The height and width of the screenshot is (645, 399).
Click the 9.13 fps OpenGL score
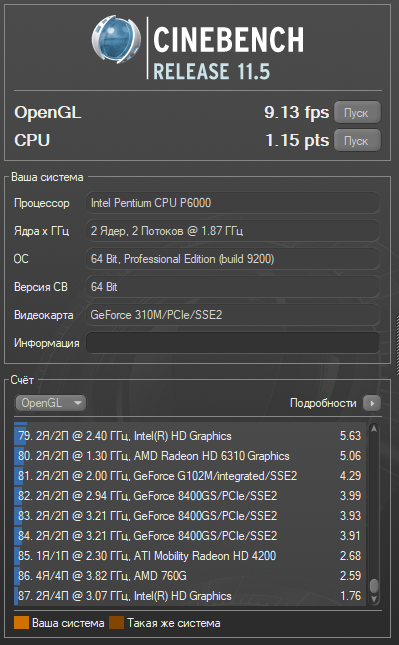point(297,112)
